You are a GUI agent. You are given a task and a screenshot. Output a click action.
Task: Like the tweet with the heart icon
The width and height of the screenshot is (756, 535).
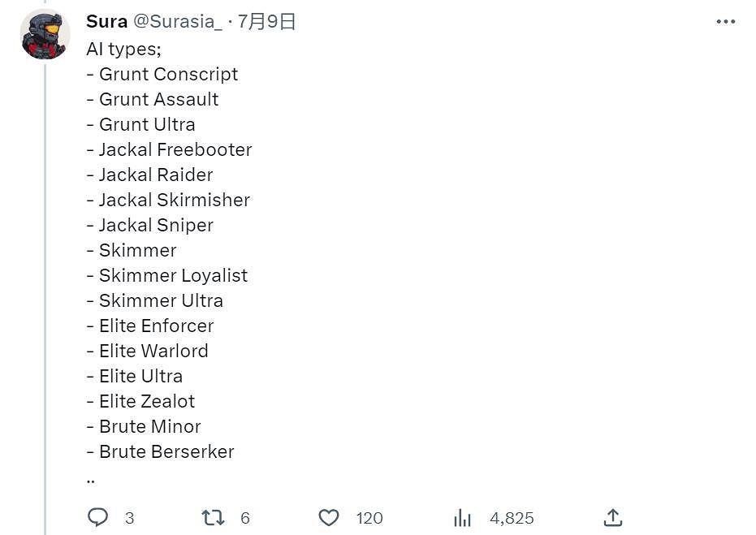[329, 517]
